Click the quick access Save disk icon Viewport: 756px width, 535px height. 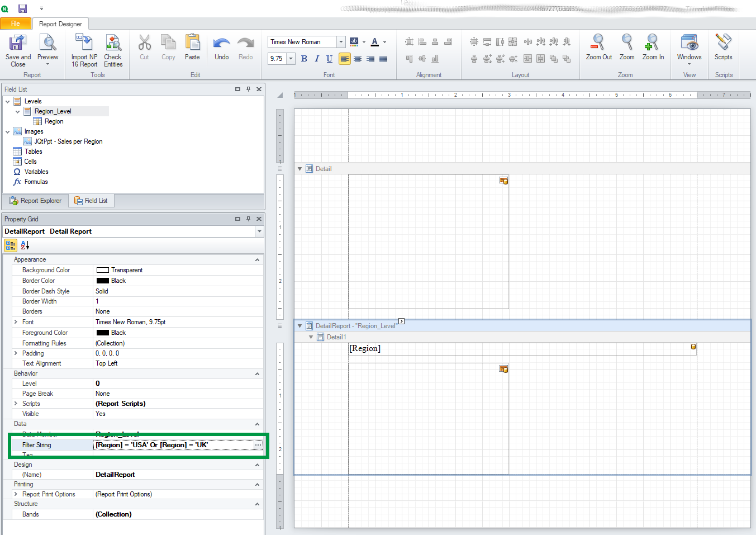coord(23,8)
